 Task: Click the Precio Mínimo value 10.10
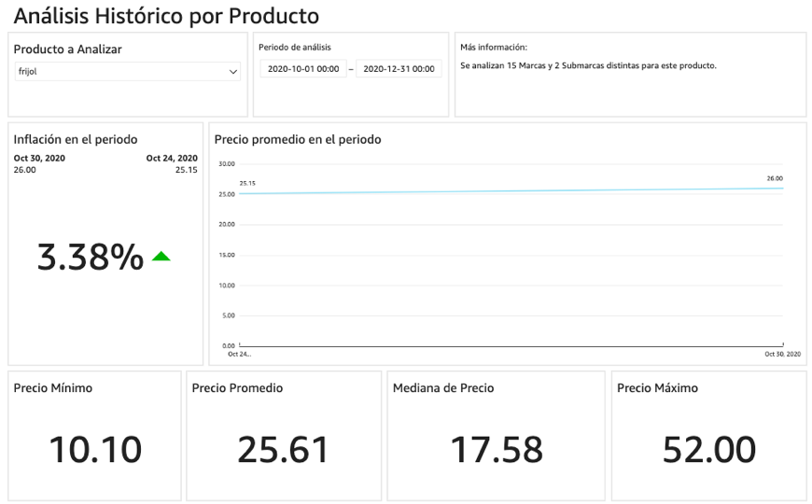(x=95, y=449)
